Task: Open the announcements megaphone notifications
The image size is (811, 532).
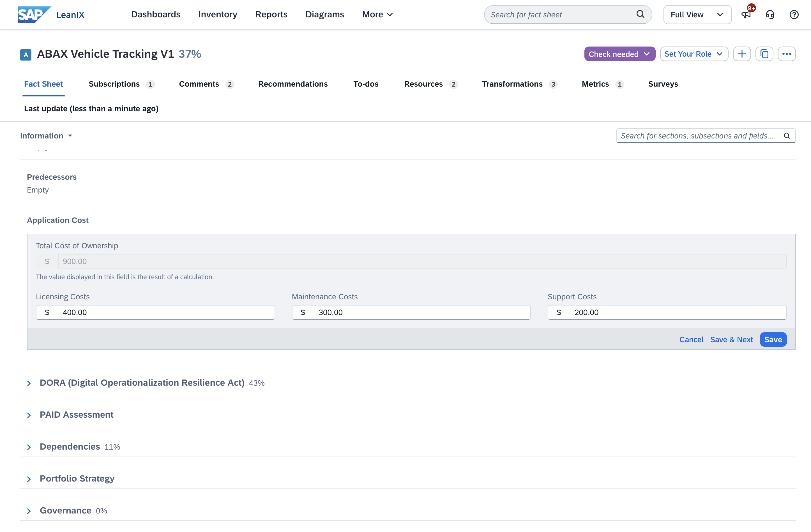Action: click(x=746, y=14)
